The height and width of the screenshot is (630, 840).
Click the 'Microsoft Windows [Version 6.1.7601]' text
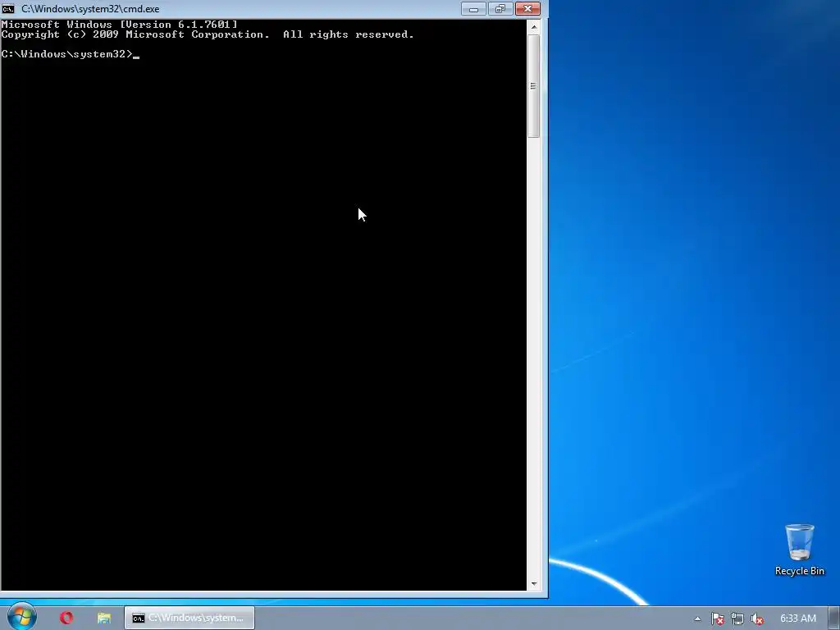pyautogui.click(x=120, y=25)
